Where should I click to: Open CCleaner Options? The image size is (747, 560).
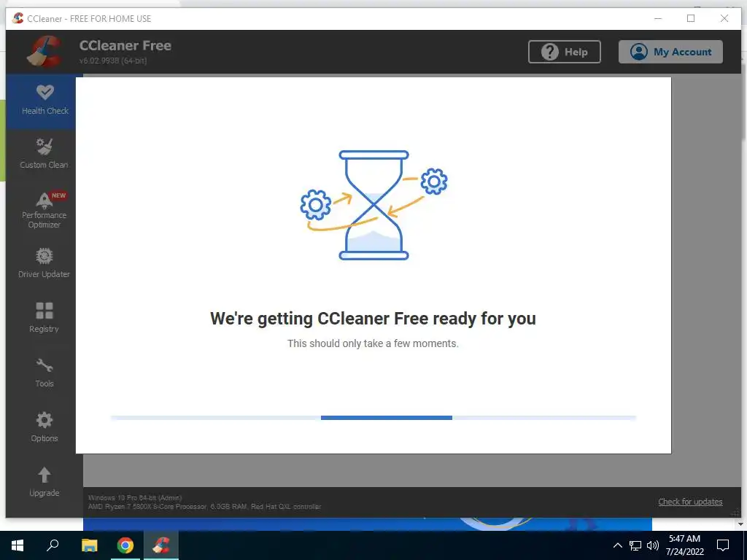tap(44, 427)
